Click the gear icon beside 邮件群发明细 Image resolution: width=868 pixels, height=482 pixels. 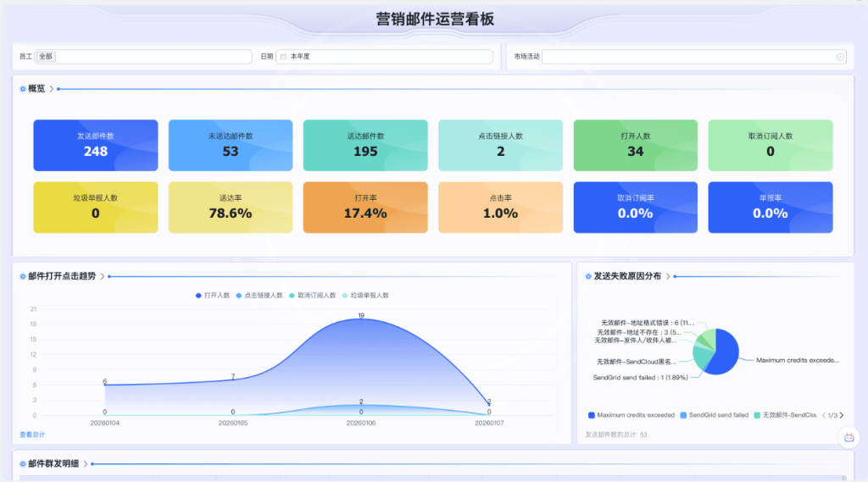point(22,463)
